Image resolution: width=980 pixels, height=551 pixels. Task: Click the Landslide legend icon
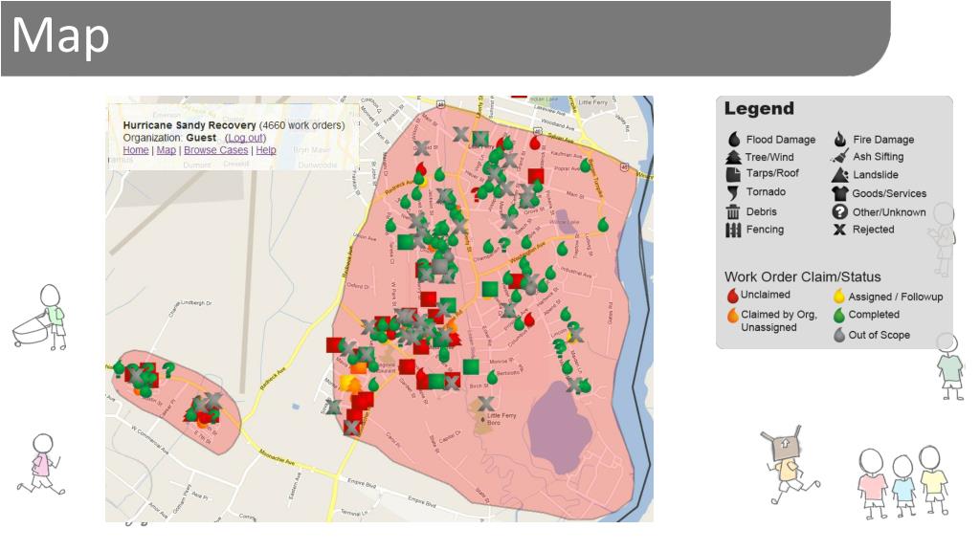click(x=840, y=174)
